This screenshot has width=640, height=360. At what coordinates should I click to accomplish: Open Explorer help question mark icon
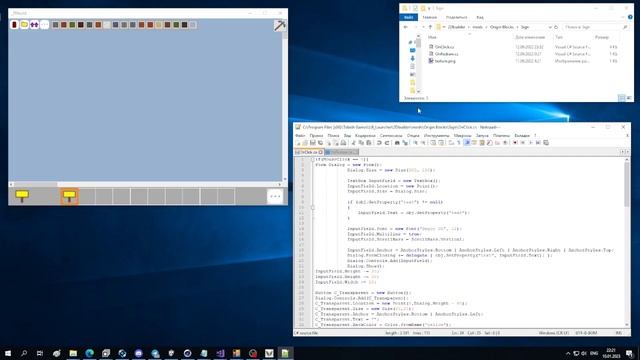[631, 17]
